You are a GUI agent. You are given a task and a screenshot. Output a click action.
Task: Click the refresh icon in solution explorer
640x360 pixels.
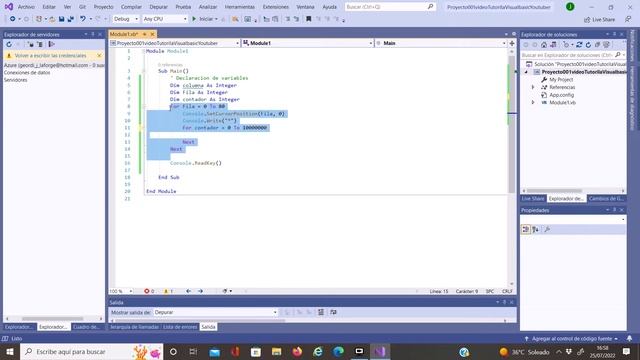pos(588,44)
